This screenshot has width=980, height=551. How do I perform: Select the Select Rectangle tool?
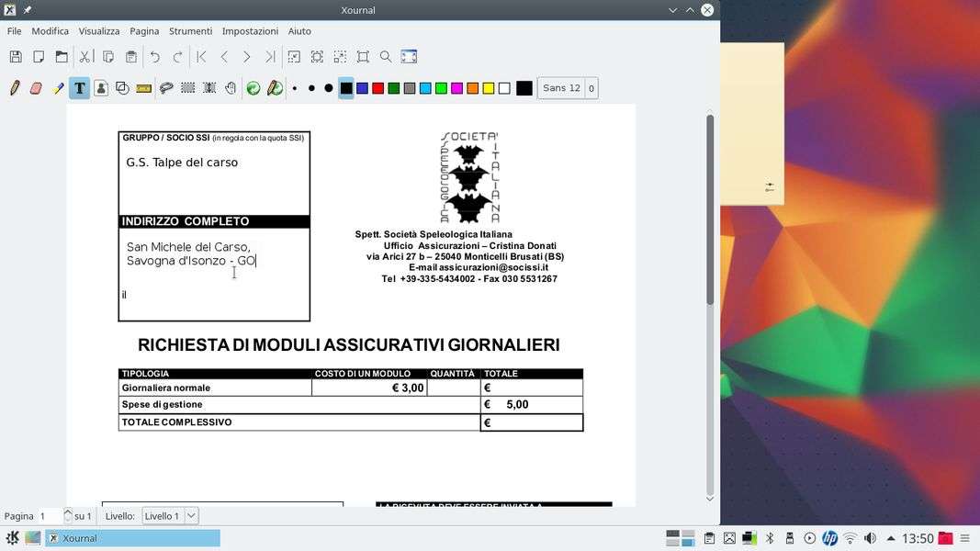pyautogui.click(x=187, y=88)
